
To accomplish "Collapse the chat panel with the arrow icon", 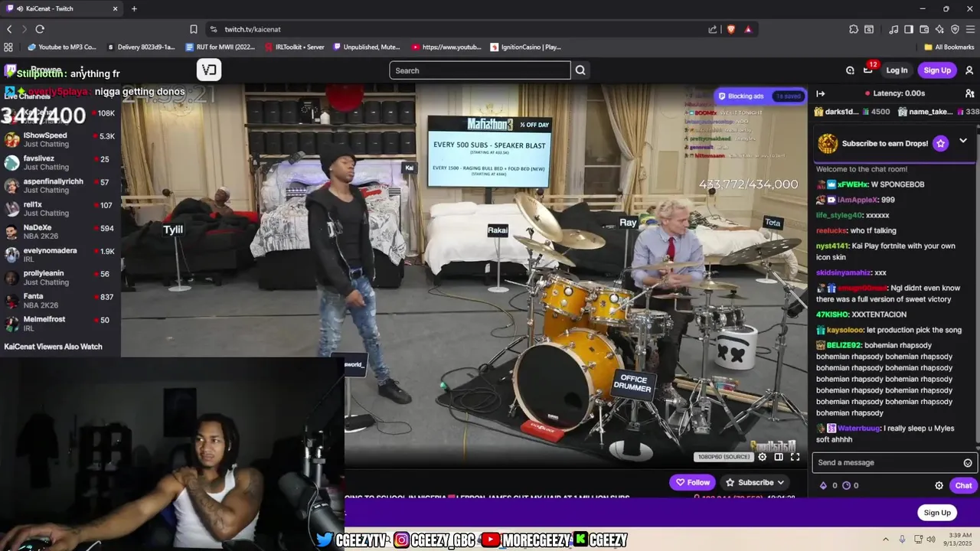I will (x=820, y=93).
